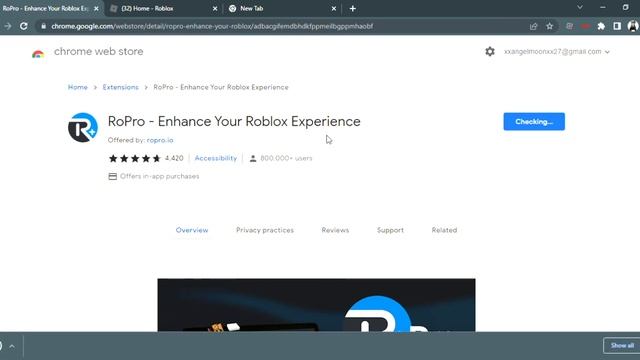Open the Privacy practices tab
The height and width of the screenshot is (360, 640).
pyautogui.click(x=265, y=230)
